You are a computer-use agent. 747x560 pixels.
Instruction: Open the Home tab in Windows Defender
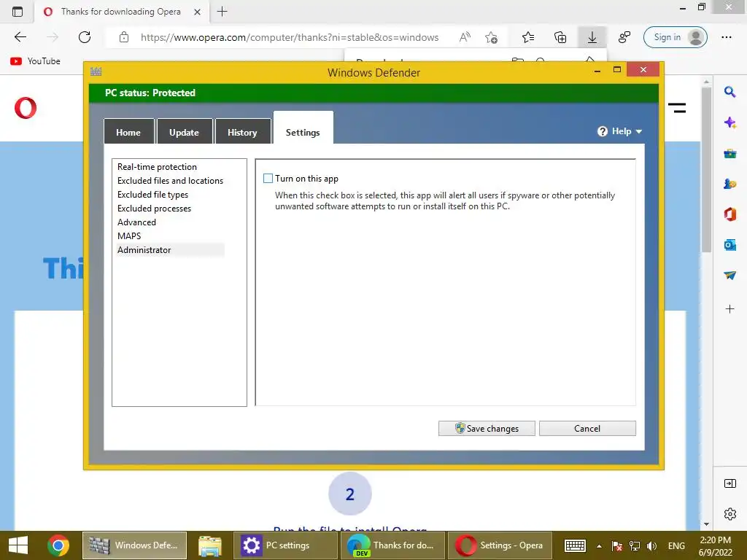(x=128, y=131)
